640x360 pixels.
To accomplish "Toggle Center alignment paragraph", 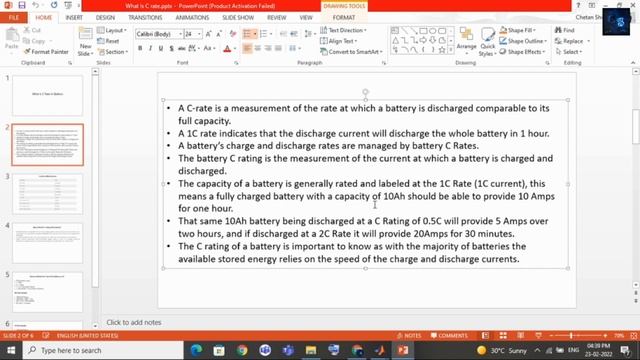I will [258, 49].
